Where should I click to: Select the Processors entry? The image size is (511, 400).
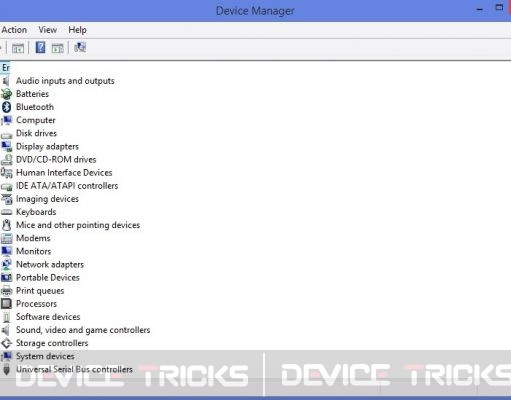(36, 304)
